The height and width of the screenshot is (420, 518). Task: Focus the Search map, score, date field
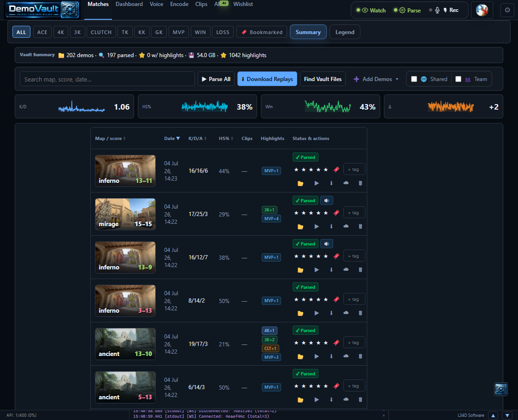click(x=107, y=79)
